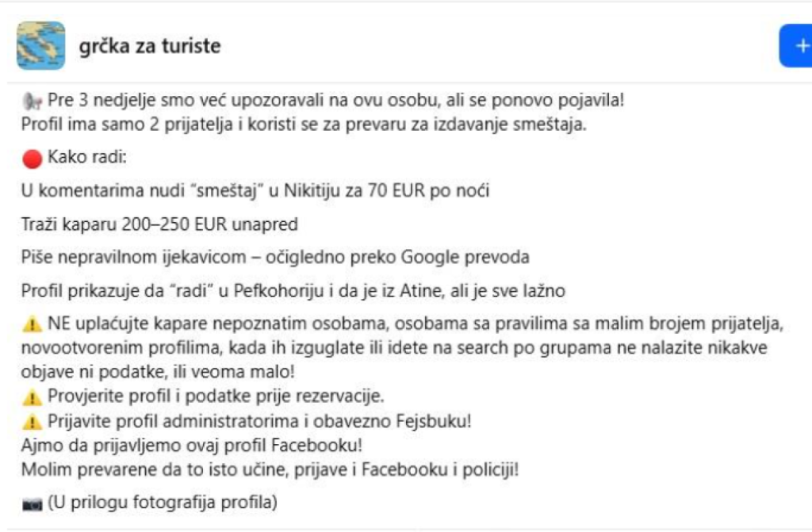Select the "Traži kaparu 200–250 EUR unapred" line
Viewport: 812px width, 532px height.
[159, 224]
